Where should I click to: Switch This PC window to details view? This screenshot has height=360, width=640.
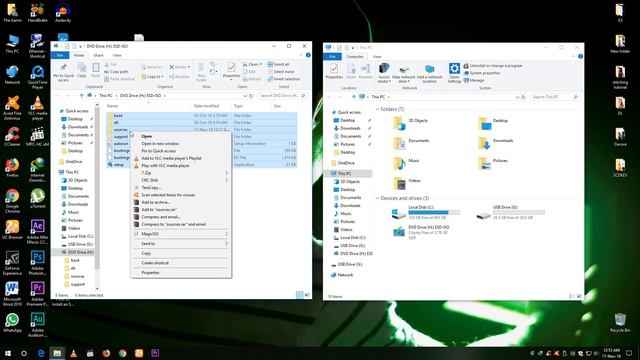click(x=572, y=296)
